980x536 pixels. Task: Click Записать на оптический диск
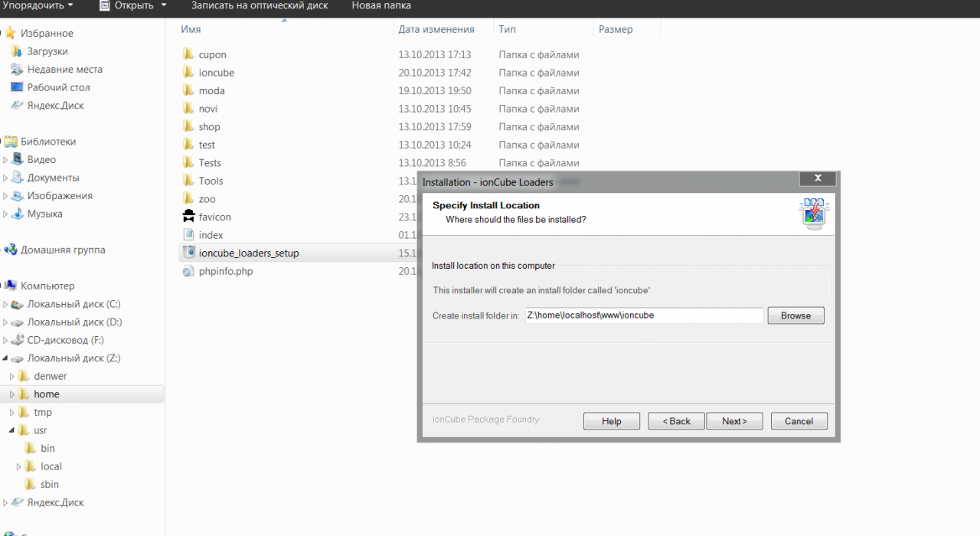[x=260, y=5]
